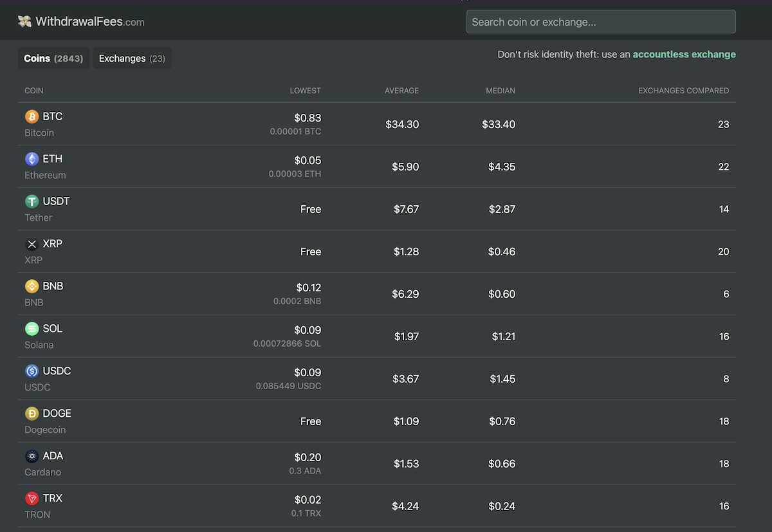The image size is (772, 532).
Task: Click the text "Dogecoin" under DOGE
Action: [x=45, y=430]
